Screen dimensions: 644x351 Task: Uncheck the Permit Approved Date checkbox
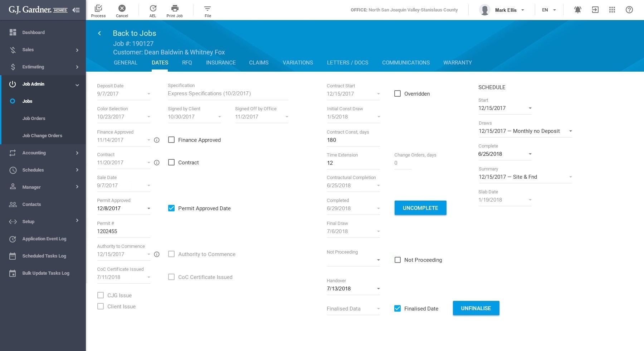coord(171,208)
